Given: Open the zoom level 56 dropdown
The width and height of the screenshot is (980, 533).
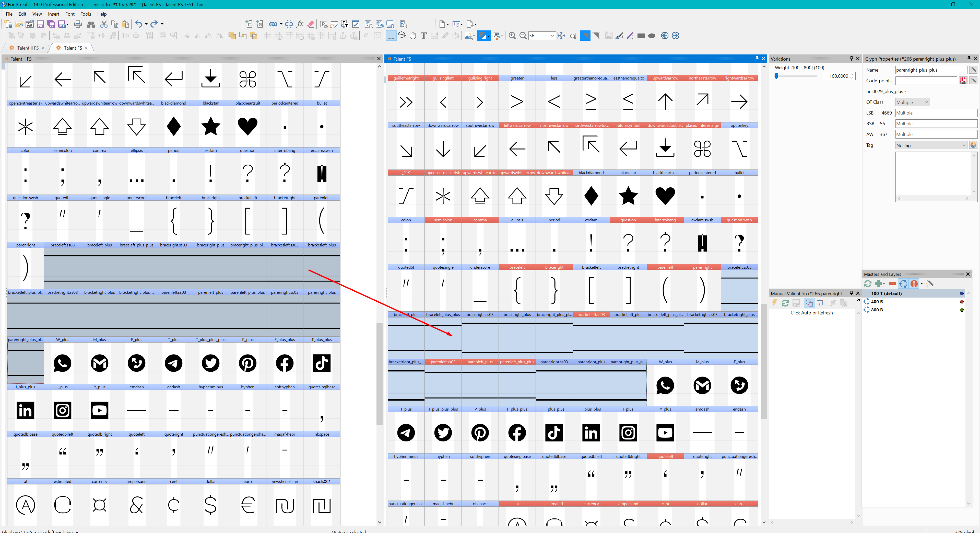Looking at the screenshot, I should pos(552,36).
